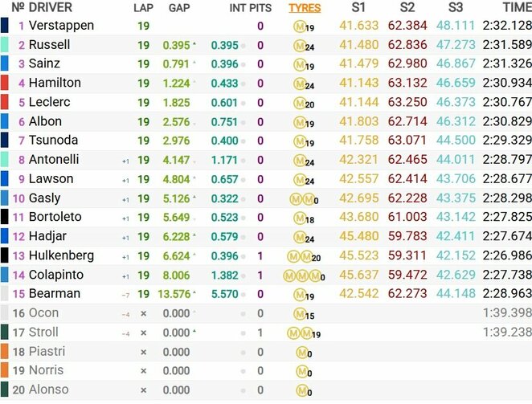This screenshot has height=404, width=532.
Task: Click Leclerc's medium tyre icon
Action: pos(299,103)
